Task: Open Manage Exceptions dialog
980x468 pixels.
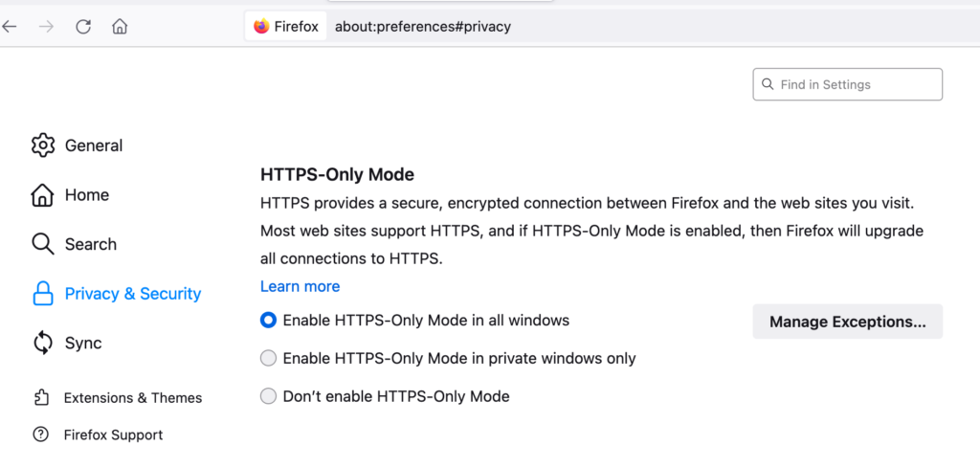Action: 848,322
